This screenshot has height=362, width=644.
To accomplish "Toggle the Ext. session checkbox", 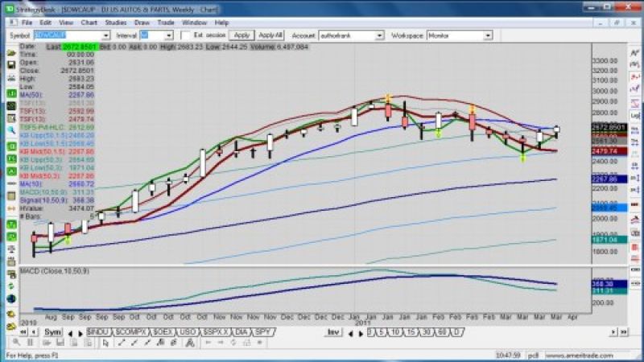I will (x=186, y=35).
